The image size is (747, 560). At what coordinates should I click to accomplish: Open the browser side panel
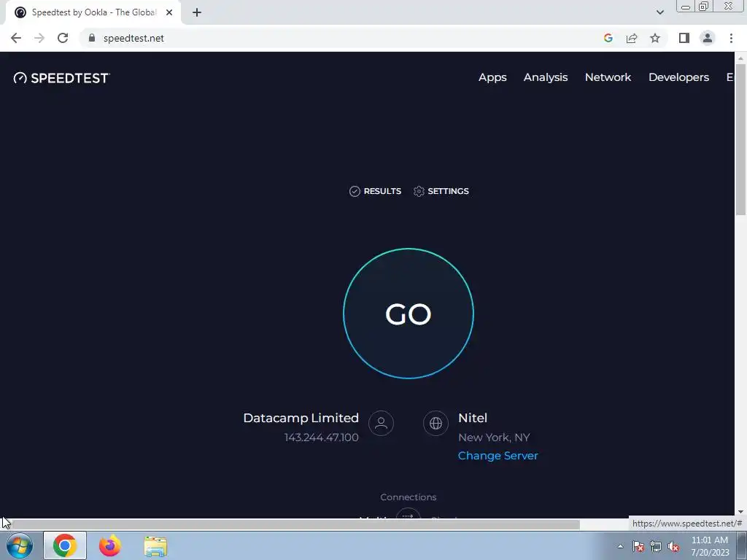pos(684,38)
